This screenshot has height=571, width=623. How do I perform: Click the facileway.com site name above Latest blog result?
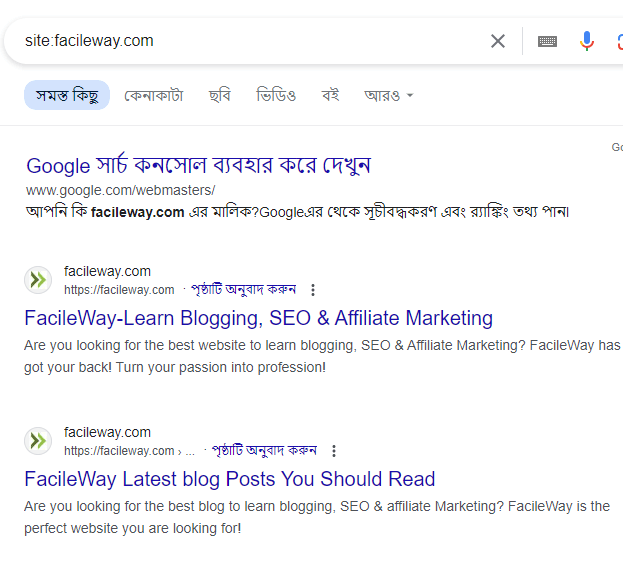(107, 432)
